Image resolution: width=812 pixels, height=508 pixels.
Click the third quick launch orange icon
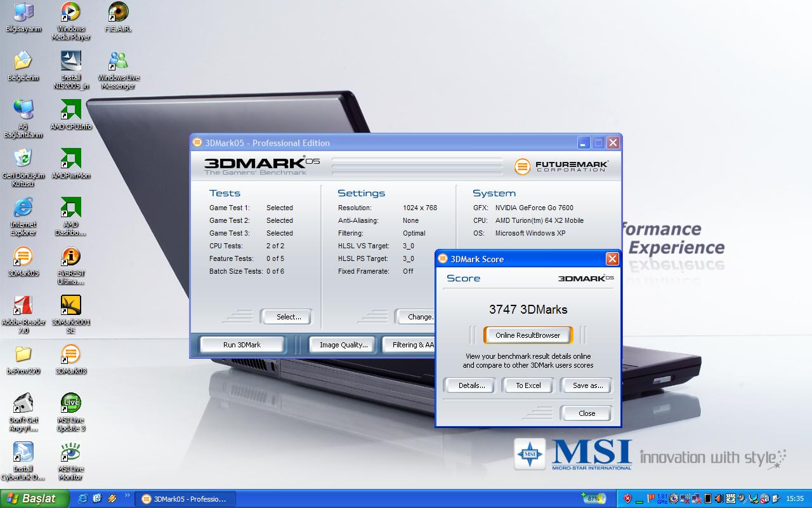[112, 498]
